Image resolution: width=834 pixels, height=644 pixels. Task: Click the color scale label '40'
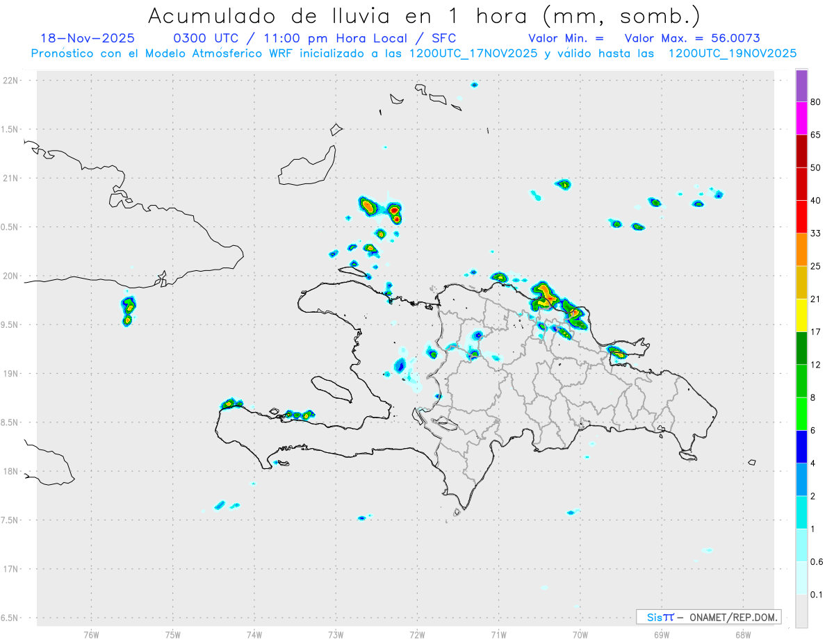tap(816, 200)
